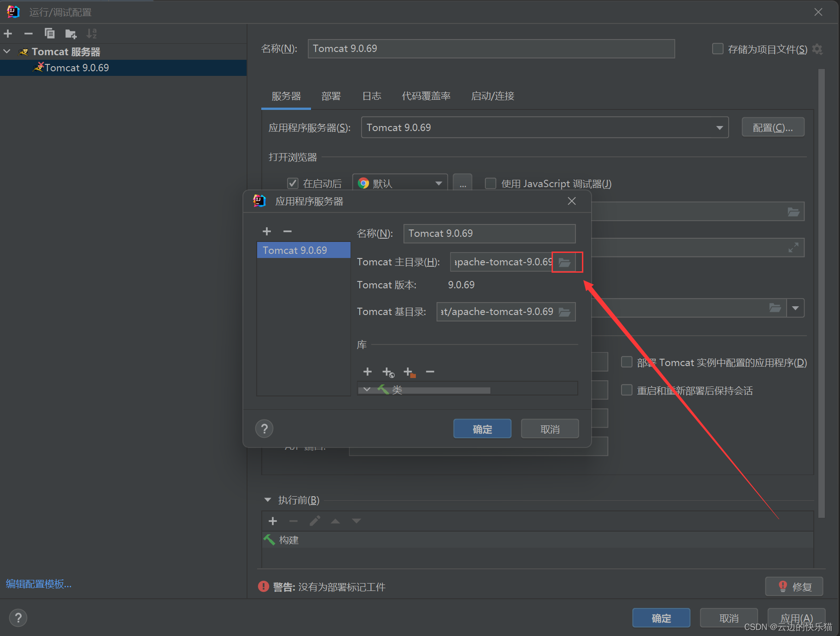Select Tomcat 9.0.69 in application server list
This screenshot has width=840, height=636.
click(x=304, y=250)
